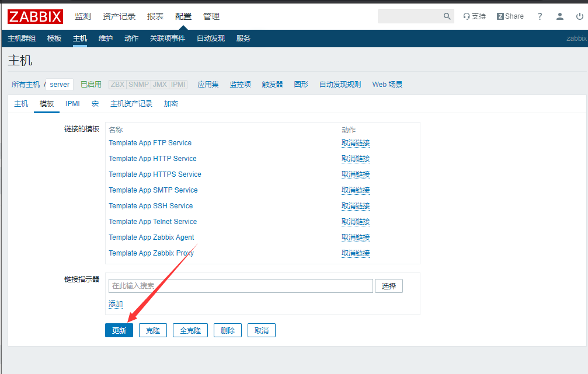Unlink the HTTPS Service template
Image resolution: width=588 pixels, height=374 pixels.
coord(356,174)
